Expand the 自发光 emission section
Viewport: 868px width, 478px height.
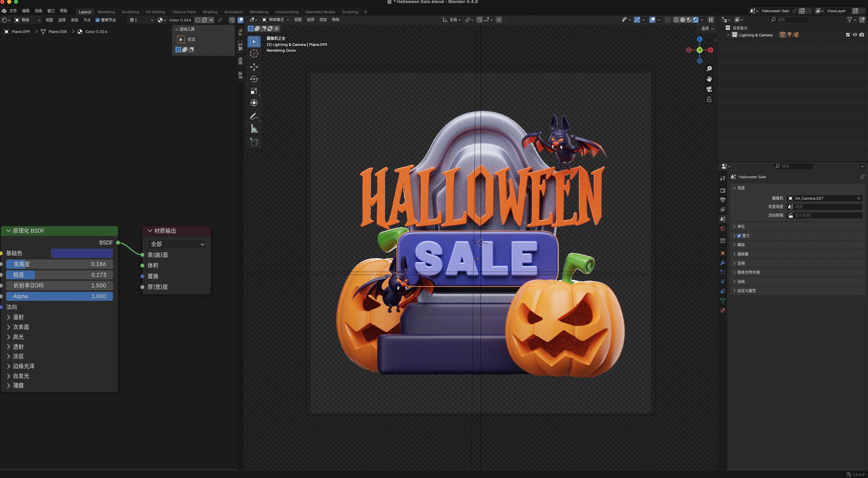pos(21,376)
